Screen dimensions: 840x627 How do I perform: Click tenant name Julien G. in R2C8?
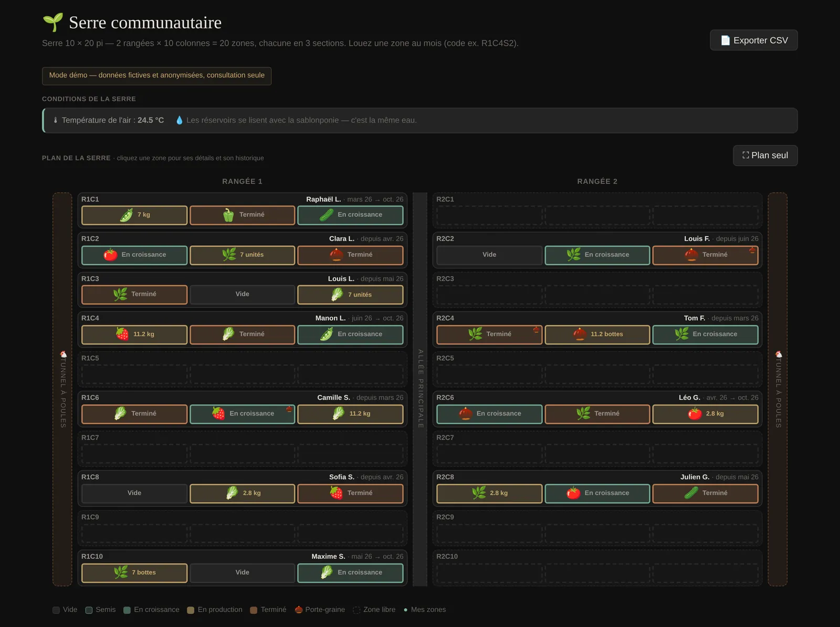695,477
